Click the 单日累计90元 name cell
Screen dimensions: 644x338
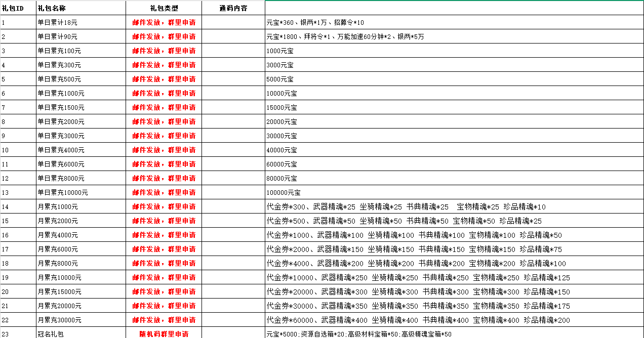(81, 36)
